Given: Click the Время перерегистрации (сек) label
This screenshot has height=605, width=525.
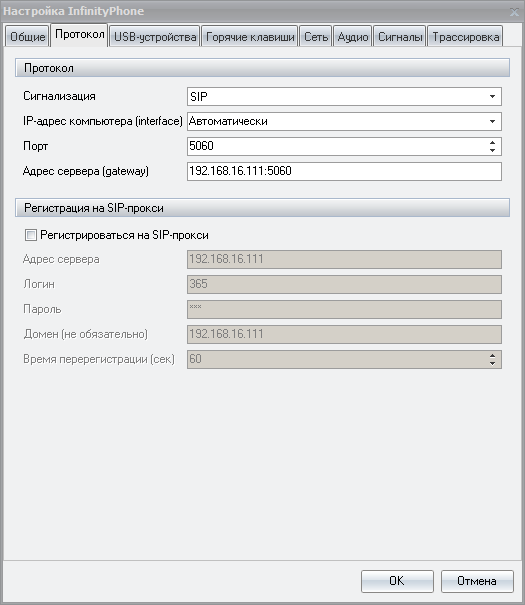Looking at the screenshot, I should click(x=99, y=359).
